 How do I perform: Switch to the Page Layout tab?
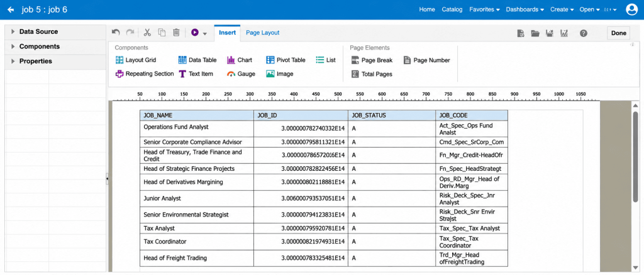click(x=262, y=33)
